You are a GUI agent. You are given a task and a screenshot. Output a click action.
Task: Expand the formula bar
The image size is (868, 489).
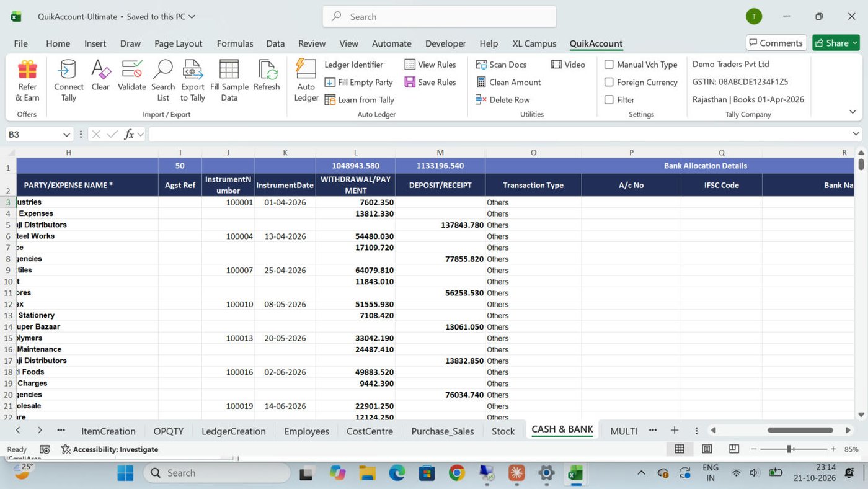[856, 134]
